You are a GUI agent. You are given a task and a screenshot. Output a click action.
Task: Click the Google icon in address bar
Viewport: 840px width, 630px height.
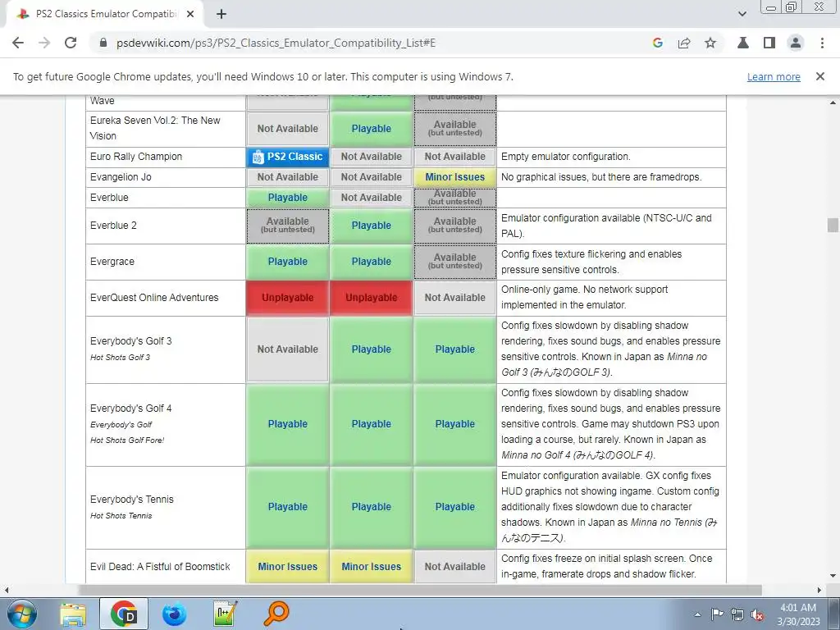click(x=658, y=43)
